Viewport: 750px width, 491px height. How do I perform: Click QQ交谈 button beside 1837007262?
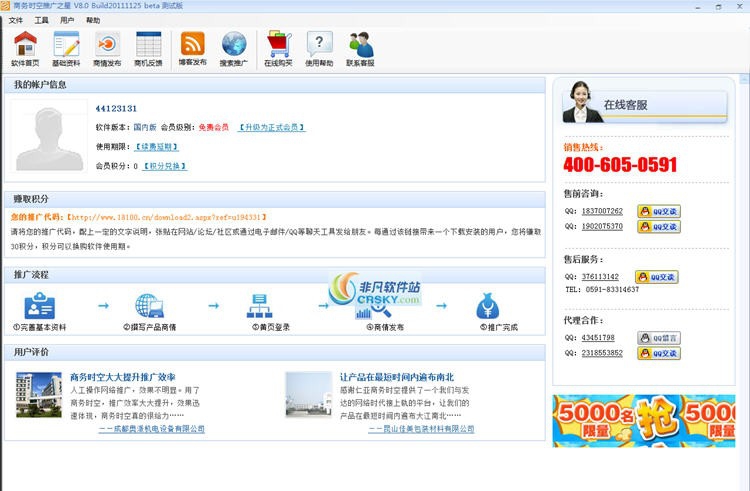click(x=659, y=211)
